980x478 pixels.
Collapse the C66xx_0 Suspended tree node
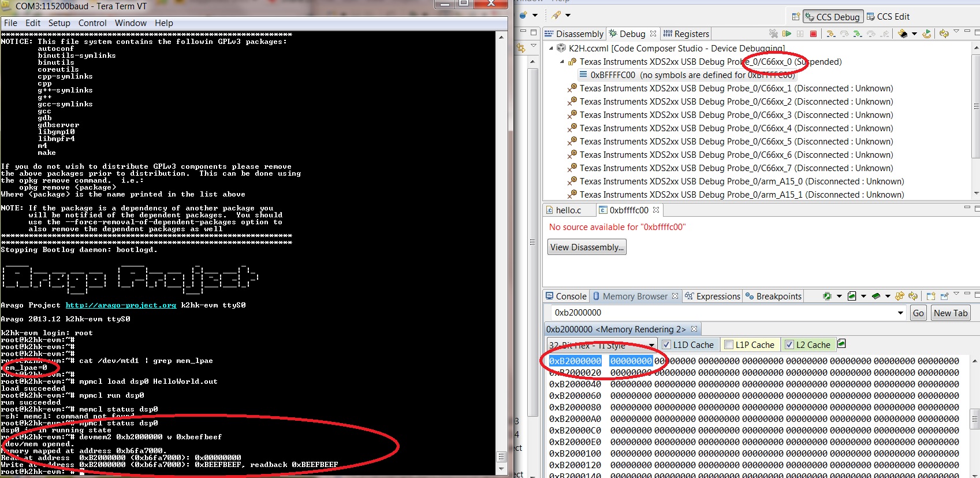561,62
